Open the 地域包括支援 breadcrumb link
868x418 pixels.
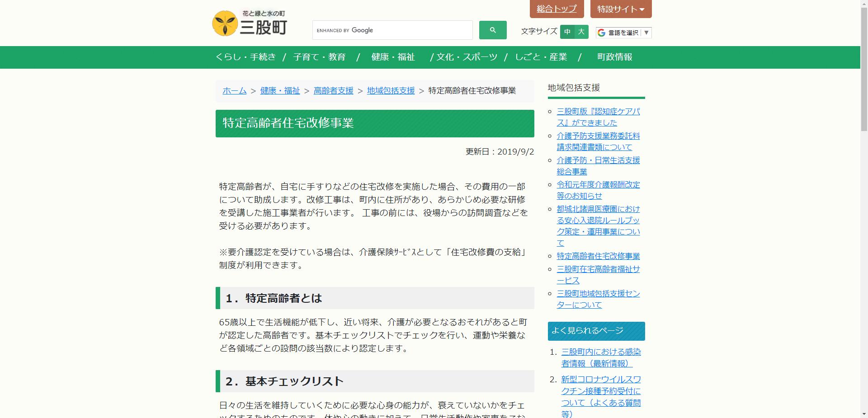(x=391, y=91)
